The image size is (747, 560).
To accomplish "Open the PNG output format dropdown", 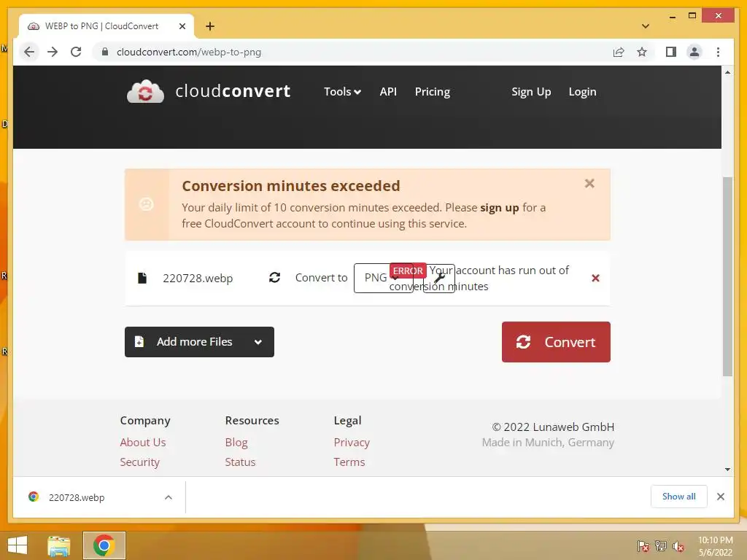I will click(384, 278).
